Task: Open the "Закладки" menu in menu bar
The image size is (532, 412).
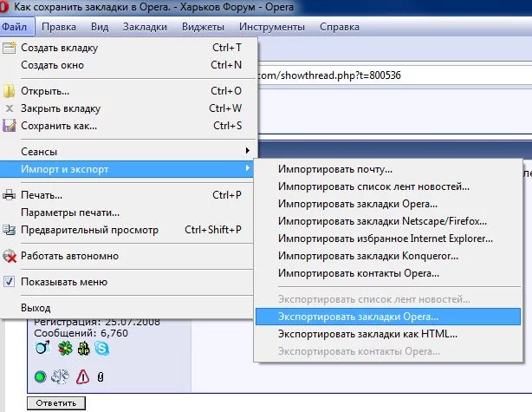Action: (x=145, y=27)
